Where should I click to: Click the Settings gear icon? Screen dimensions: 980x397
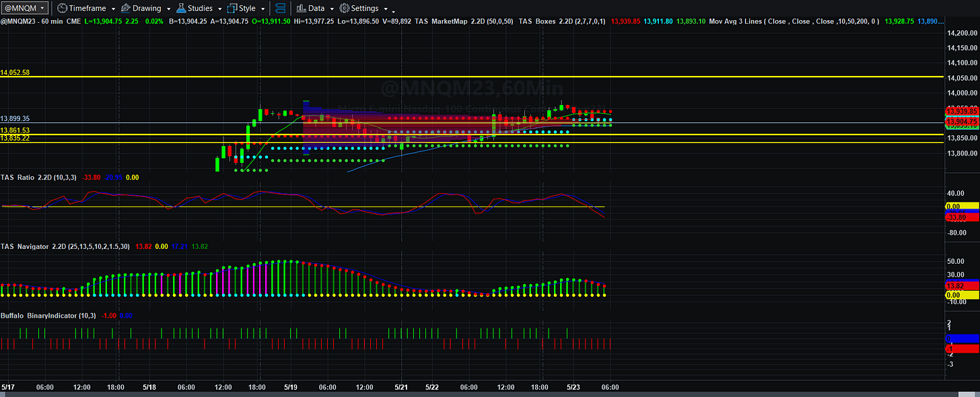[x=344, y=9]
